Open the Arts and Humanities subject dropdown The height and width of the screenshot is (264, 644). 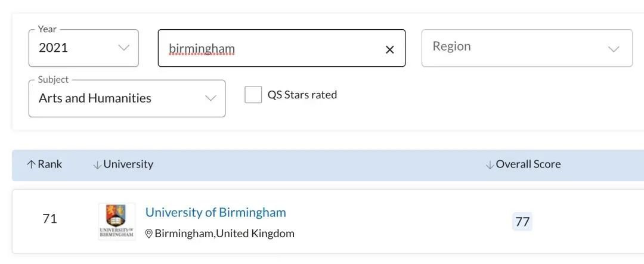click(x=127, y=98)
